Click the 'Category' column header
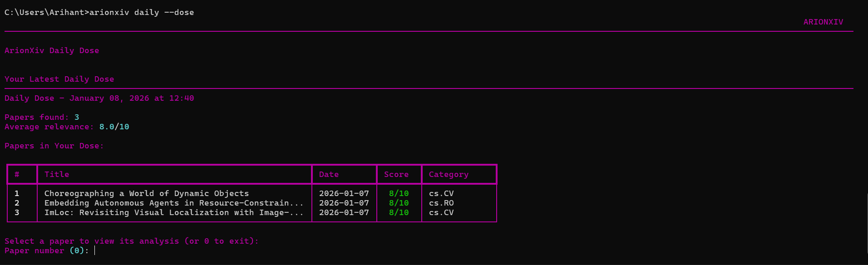 point(449,174)
